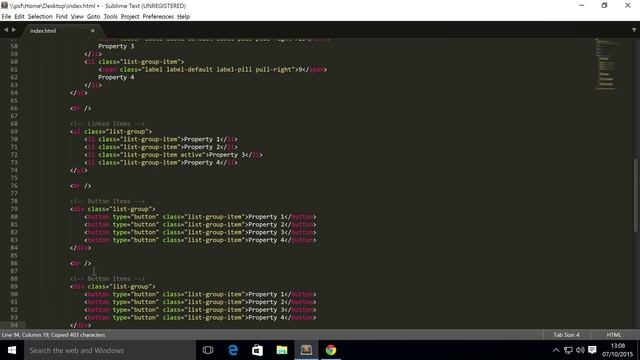Click the br tag on line 66
The image size is (640, 360).
point(80,108)
